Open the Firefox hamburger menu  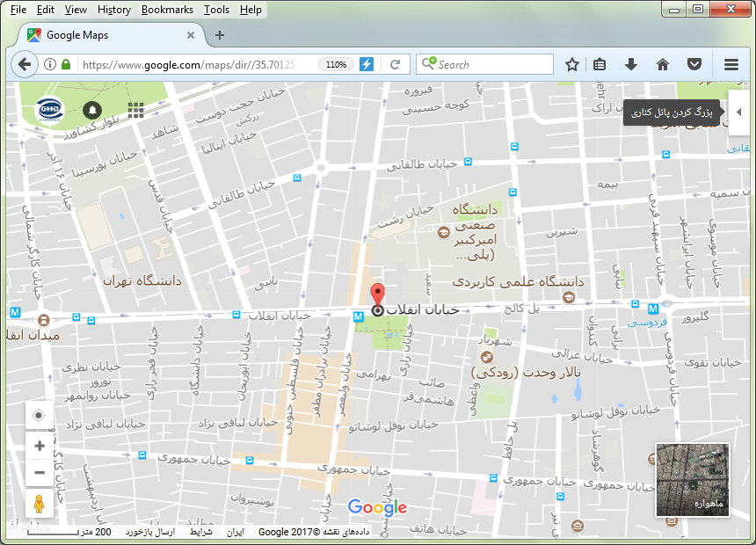click(x=731, y=64)
